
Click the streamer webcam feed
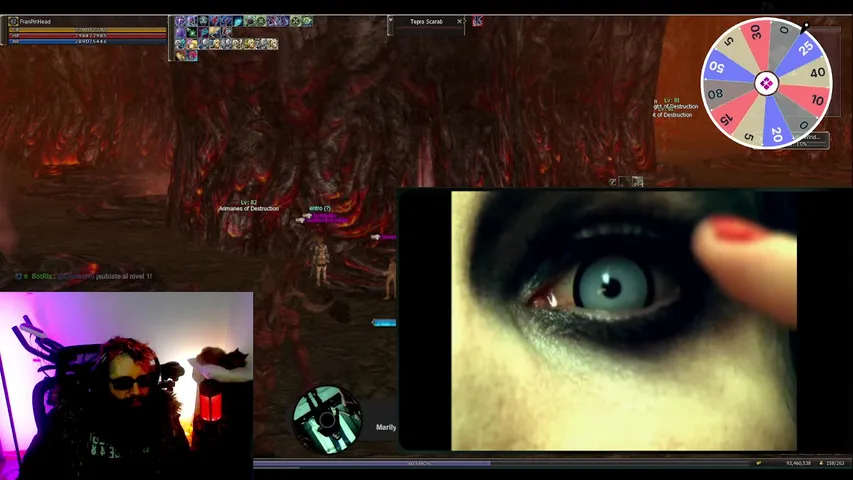(x=126, y=386)
